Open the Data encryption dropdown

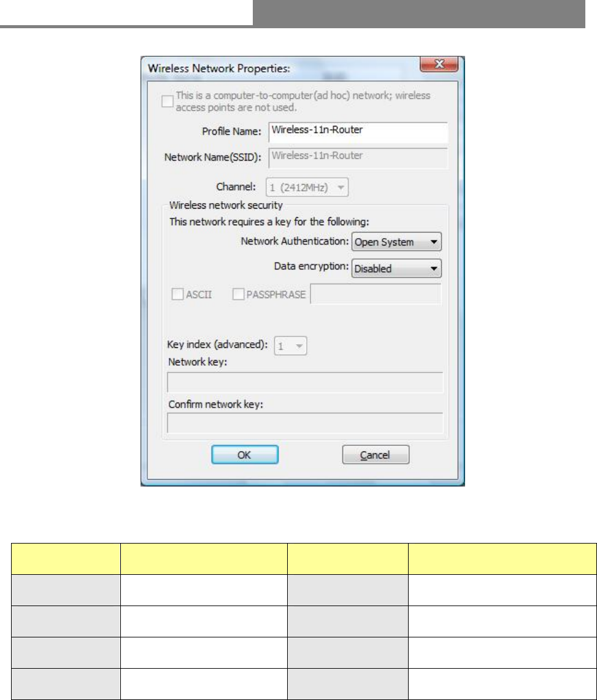point(396,269)
